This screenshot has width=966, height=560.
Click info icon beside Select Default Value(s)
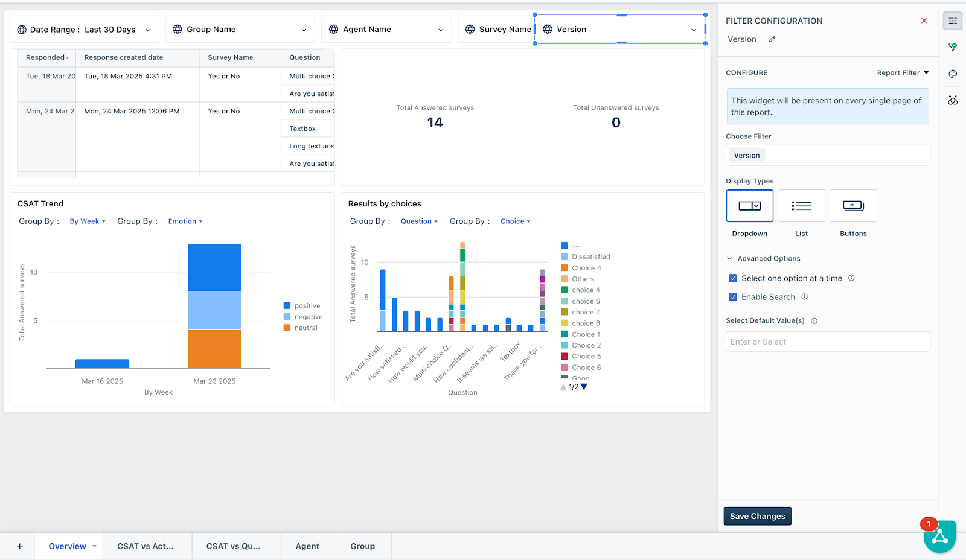click(x=814, y=321)
